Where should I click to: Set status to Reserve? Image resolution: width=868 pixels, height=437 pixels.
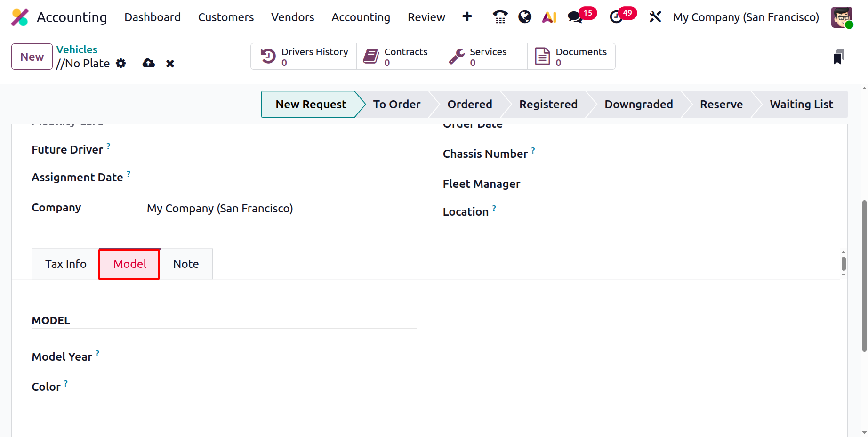721,105
